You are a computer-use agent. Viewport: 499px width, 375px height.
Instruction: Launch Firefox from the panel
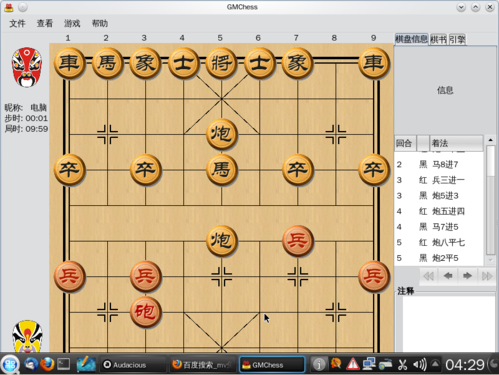(x=47, y=364)
